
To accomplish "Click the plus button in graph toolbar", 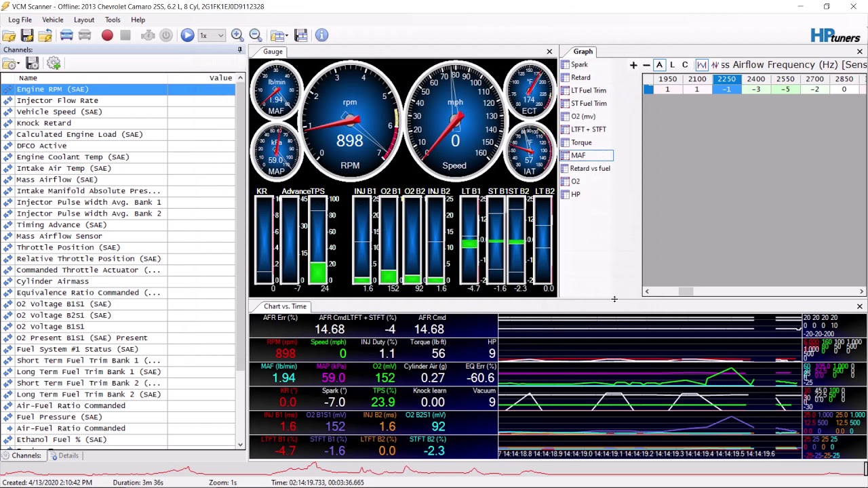I will pos(633,65).
